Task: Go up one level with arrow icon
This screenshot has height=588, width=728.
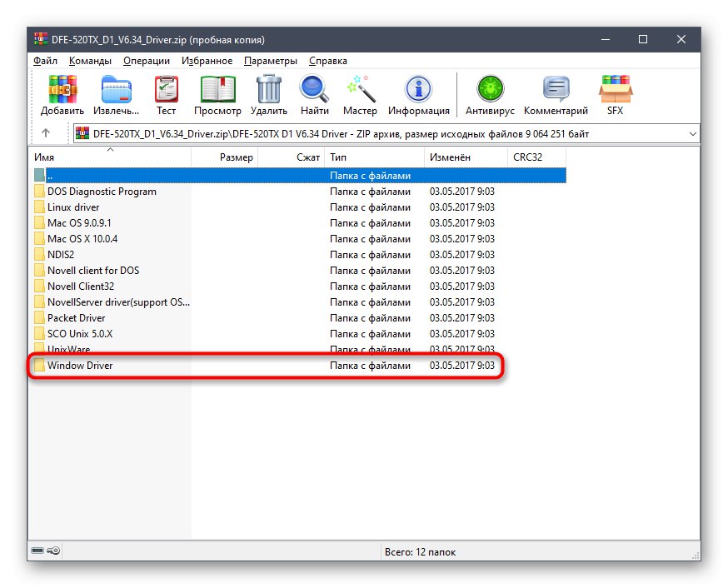Action: tap(46, 133)
